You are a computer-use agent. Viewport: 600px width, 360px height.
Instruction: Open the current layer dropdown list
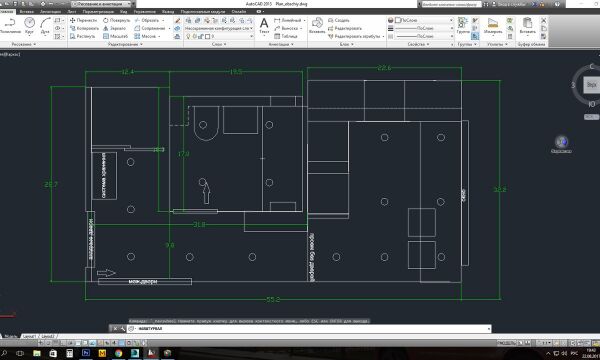(219, 36)
